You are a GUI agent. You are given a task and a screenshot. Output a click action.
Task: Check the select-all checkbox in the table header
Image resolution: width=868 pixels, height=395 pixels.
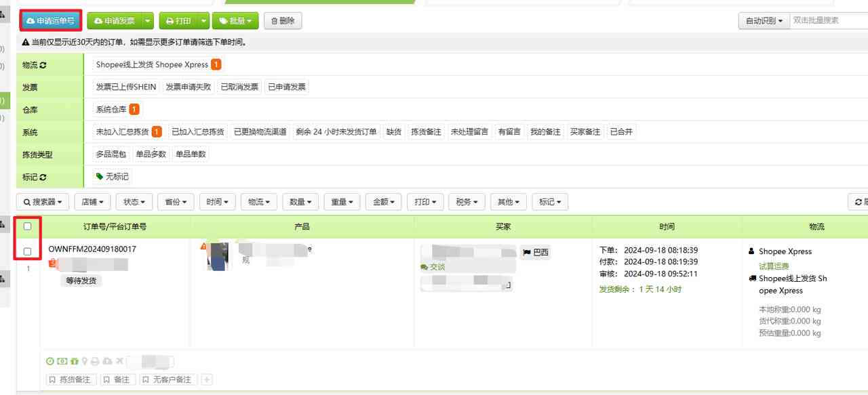(27, 226)
